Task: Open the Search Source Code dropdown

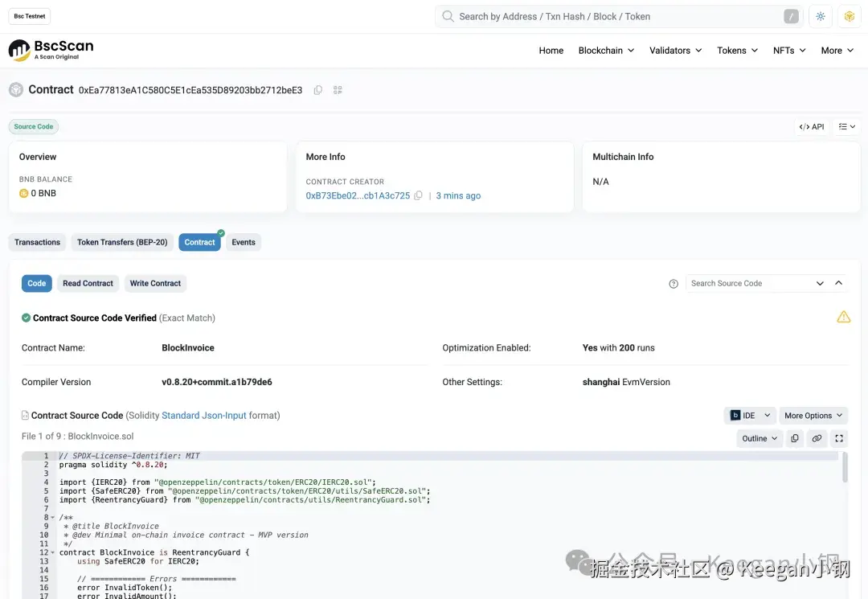Action: coord(820,284)
